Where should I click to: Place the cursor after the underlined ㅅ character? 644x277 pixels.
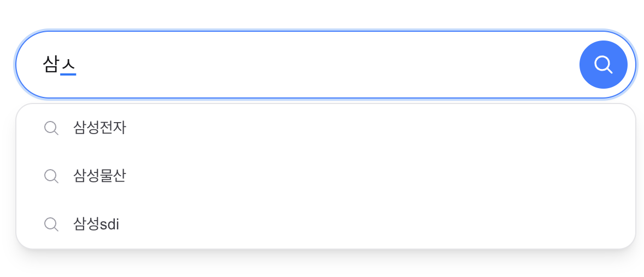[x=77, y=65]
